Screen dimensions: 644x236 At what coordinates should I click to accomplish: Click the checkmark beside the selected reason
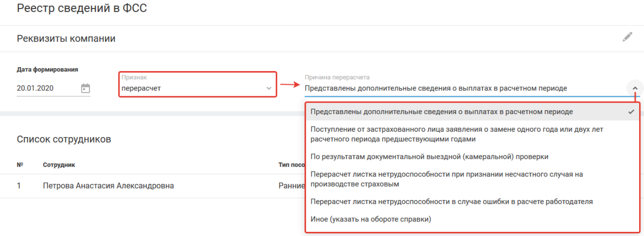(631, 112)
